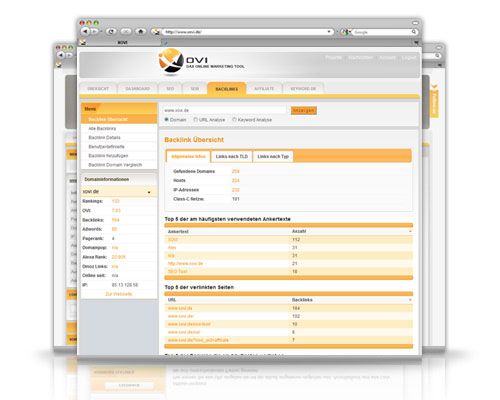Viewport: 500px width, 400px height.
Task: Click the Gefundene Domains value 258
Action: point(236,171)
